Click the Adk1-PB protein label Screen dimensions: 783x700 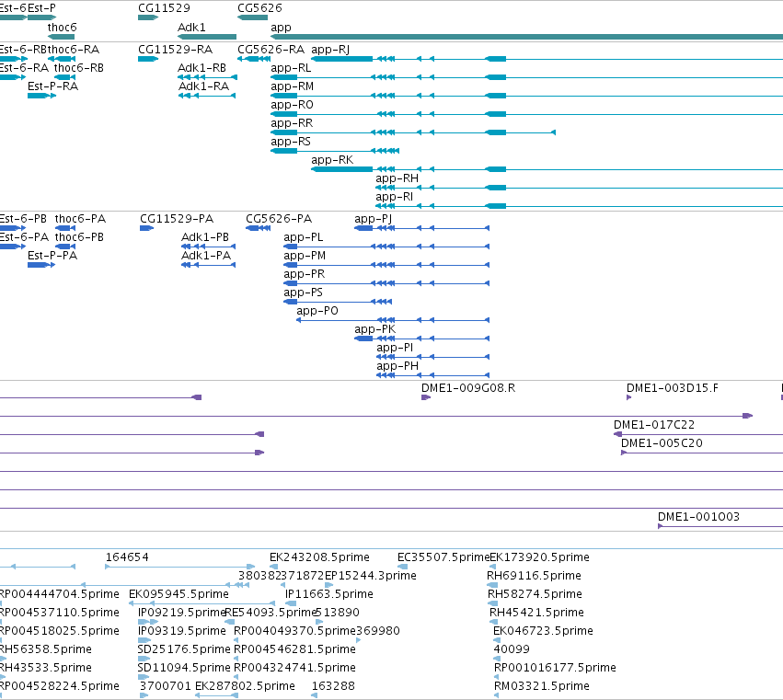[205, 237]
